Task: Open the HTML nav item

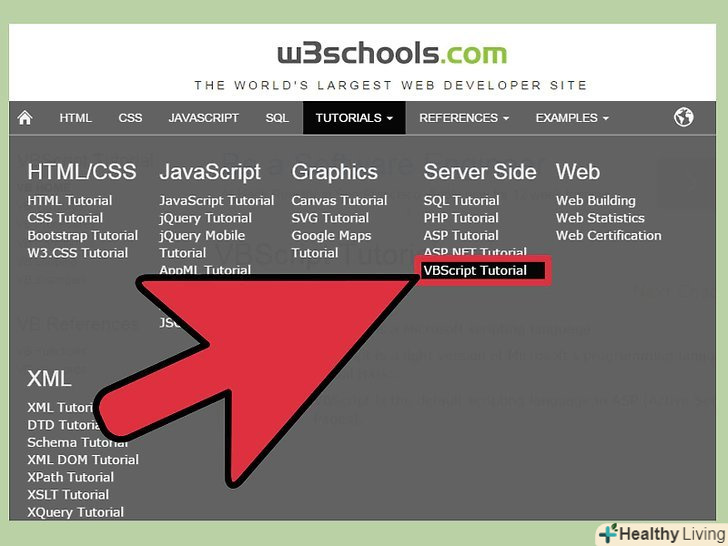Action: click(76, 118)
